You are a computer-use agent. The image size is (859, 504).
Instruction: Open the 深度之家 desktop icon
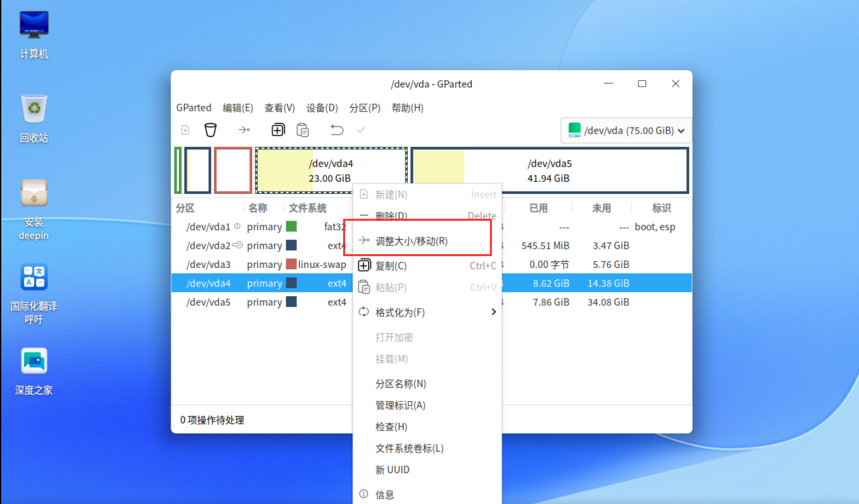(34, 372)
